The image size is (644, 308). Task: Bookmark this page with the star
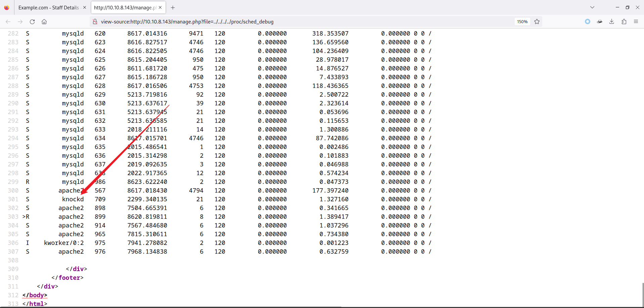click(x=537, y=22)
